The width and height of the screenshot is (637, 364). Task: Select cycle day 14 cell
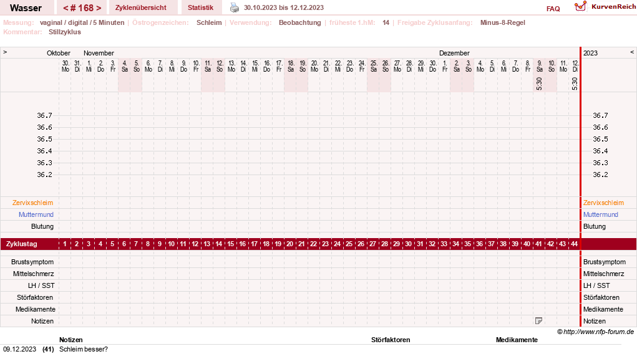click(218, 244)
